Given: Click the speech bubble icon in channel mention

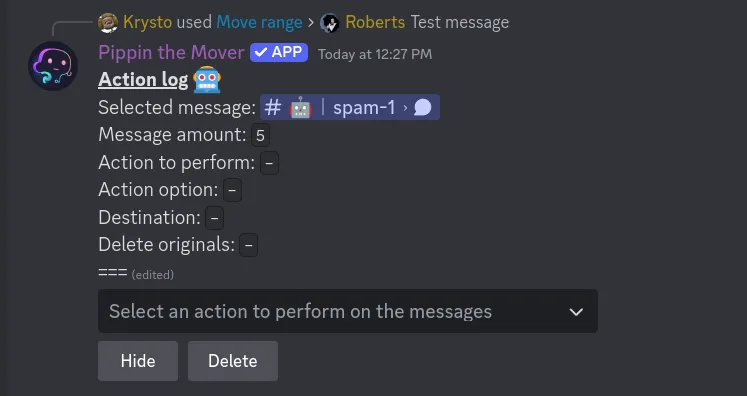Looking at the screenshot, I should point(423,108).
